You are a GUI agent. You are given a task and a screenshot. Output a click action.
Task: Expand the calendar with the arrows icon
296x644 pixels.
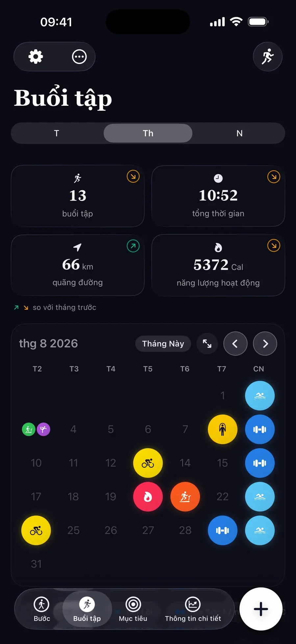click(207, 344)
